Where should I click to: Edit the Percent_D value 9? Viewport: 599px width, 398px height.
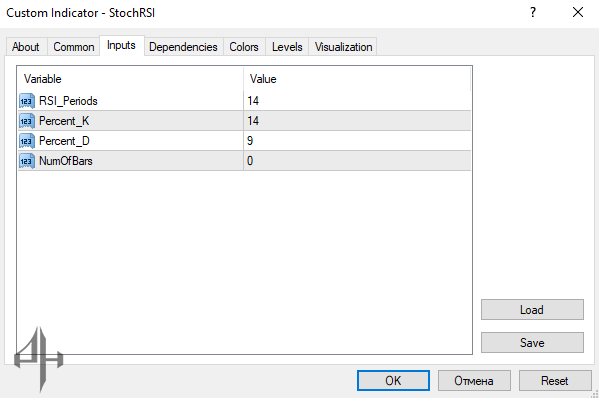point(357,141)
